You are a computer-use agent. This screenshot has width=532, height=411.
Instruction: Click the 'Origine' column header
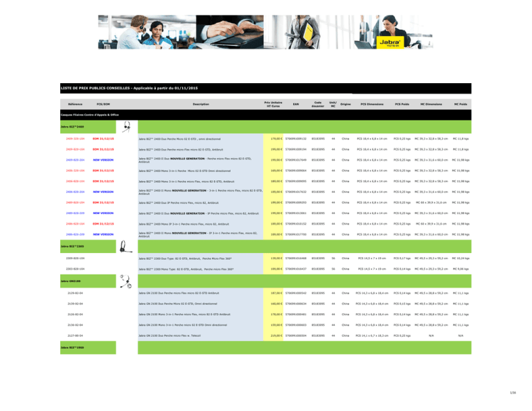pyautogui.click(x=346, y=104)
